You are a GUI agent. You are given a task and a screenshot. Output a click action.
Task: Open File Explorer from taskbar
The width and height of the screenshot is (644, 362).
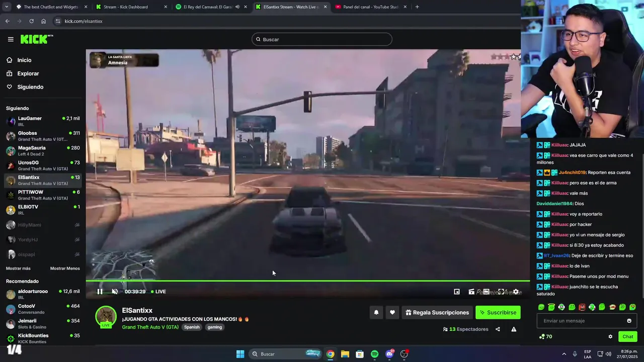(x=345, y=354)
